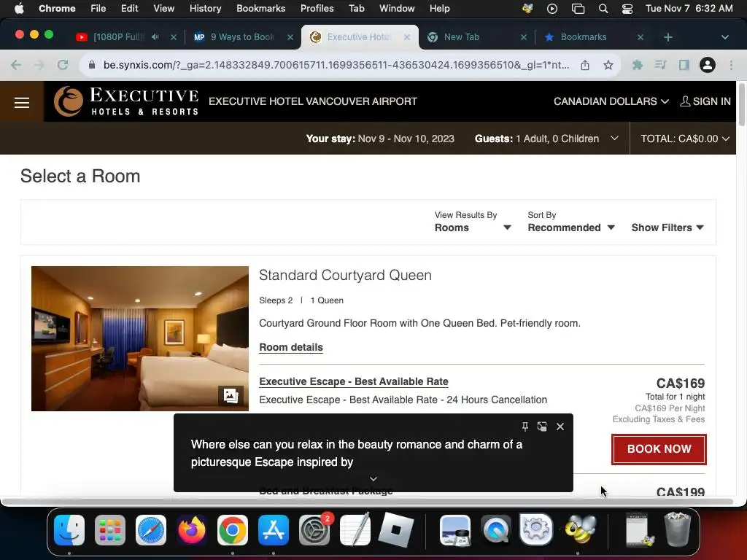Switch to the 1080P YouTube tab
Screen dimensions: 747x560
click(118, 36)
